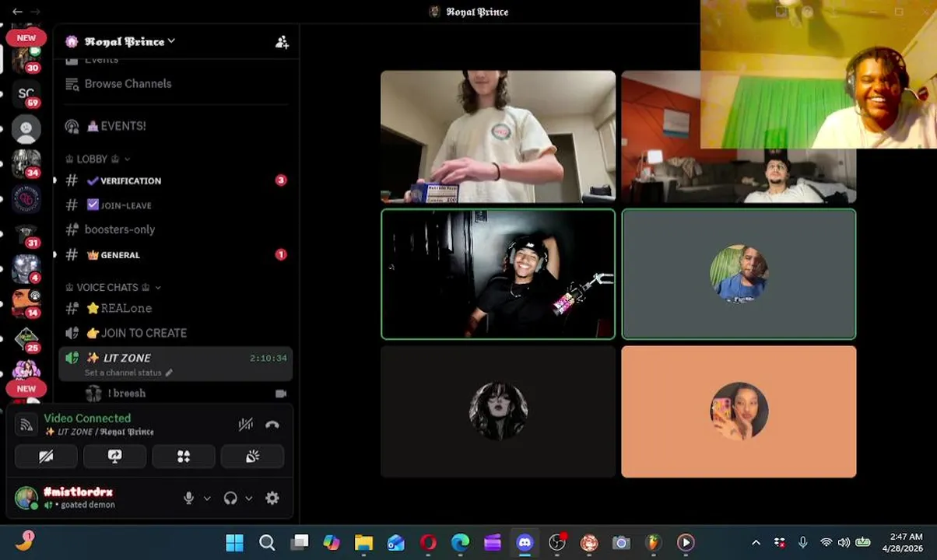This screenshot has height=560, width=937.
Task: Open the server with badge 4
Action: (26, 269)
